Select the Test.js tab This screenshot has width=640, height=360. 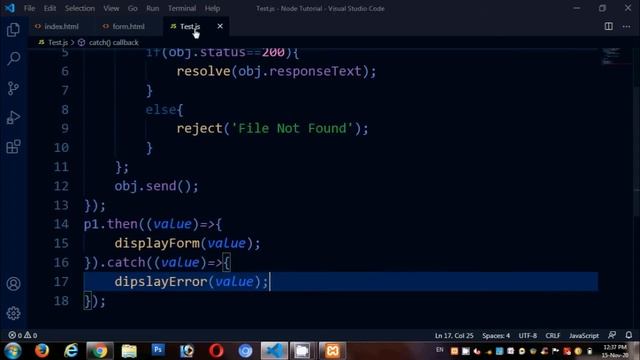coord(190,26)
